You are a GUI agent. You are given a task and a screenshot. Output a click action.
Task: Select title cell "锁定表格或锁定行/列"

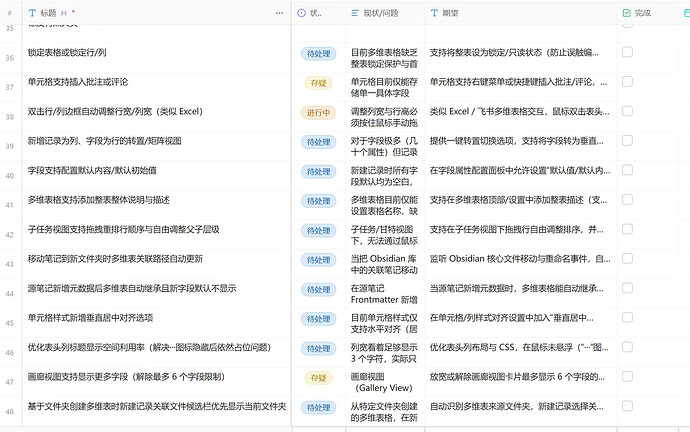(x=67, y=52)
